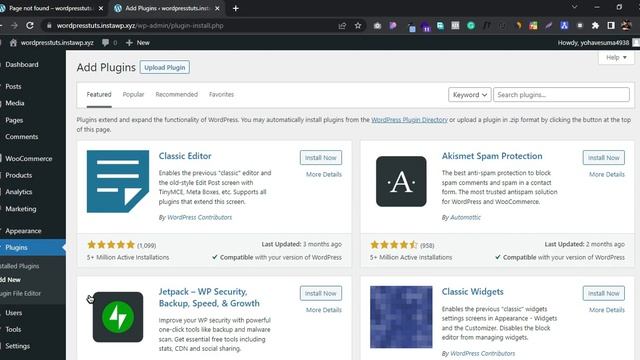Image resolution: width=640 pixels, height=360 pixels.
Task: Click the green Jetpack plugin icon
Action: coord(118,317)
